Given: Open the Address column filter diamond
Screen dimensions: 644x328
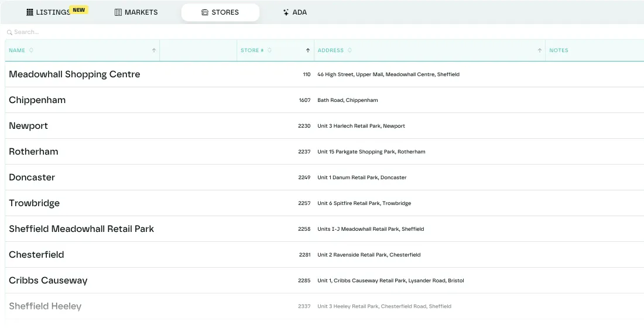Looking at the screenshot, I should coord(350,50).
